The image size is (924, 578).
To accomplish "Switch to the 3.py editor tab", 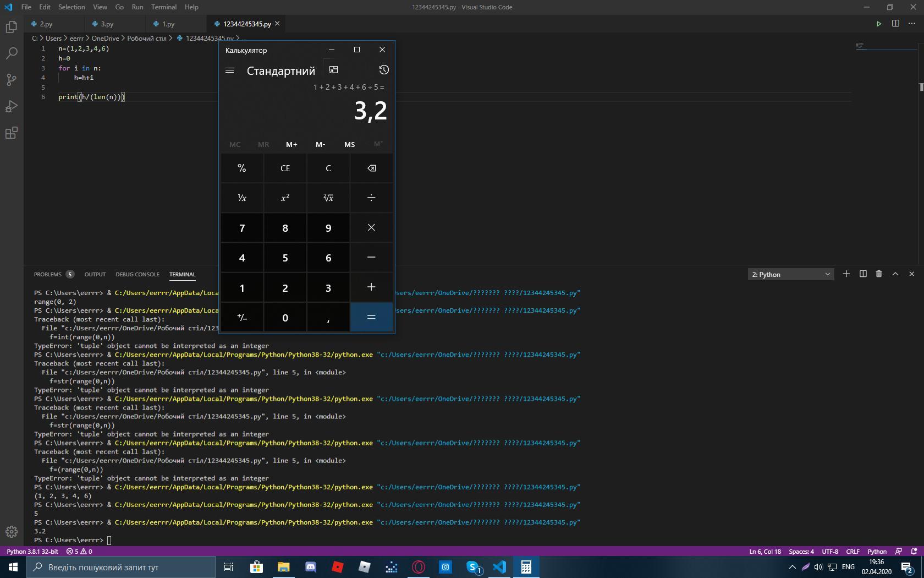I will pyautogui.click(x=107, y=24).
